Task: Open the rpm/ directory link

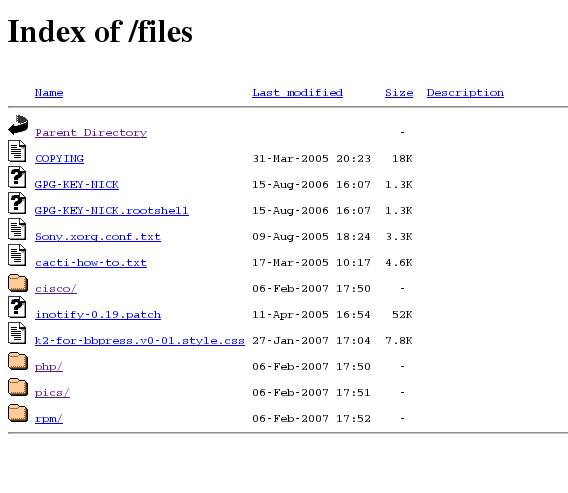Action: click(x=49, y=419)
